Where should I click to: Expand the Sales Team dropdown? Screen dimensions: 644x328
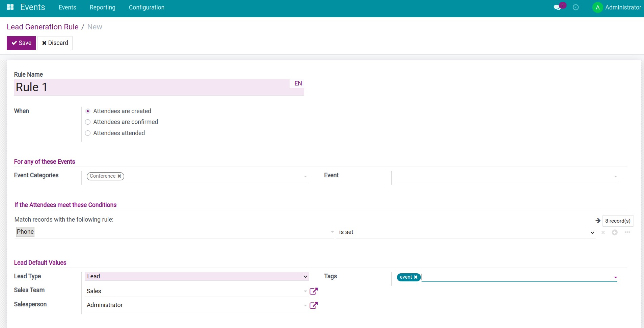coord(305,291)
